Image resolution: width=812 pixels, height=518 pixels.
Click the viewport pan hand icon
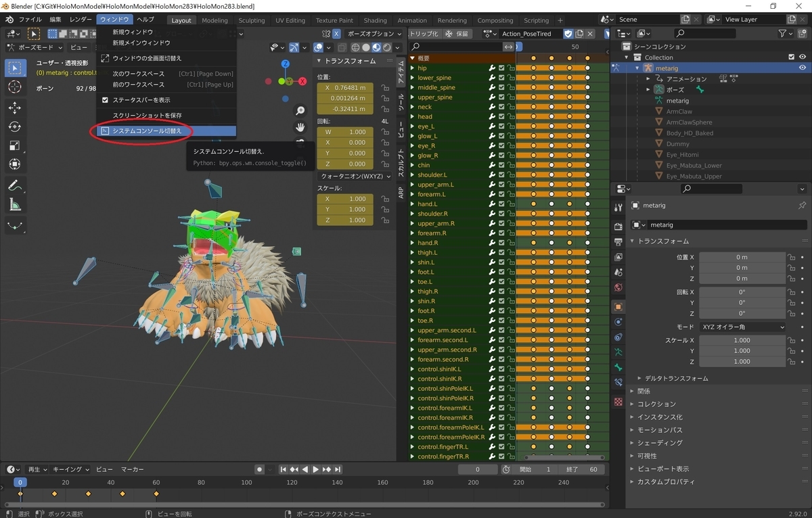click(300, 127)
